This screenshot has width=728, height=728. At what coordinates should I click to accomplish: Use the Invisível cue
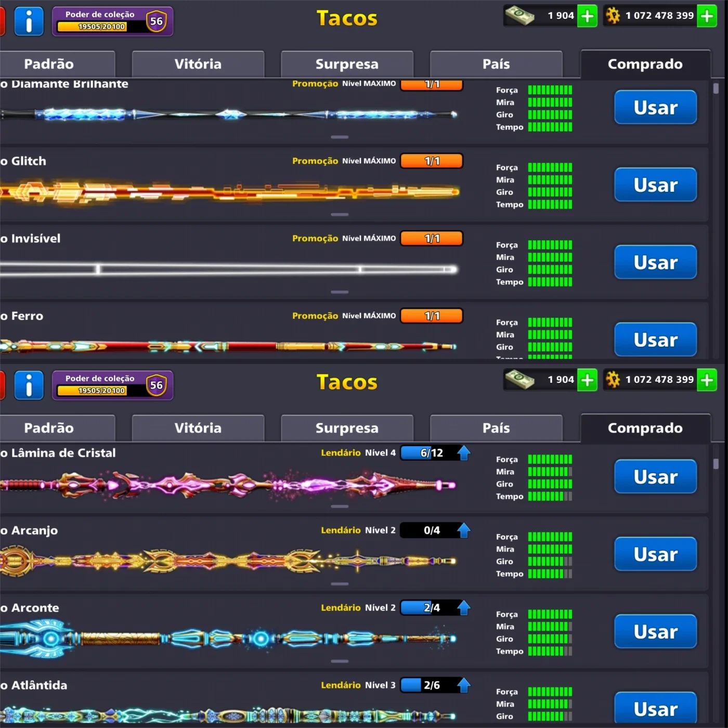tap(656, 262)
